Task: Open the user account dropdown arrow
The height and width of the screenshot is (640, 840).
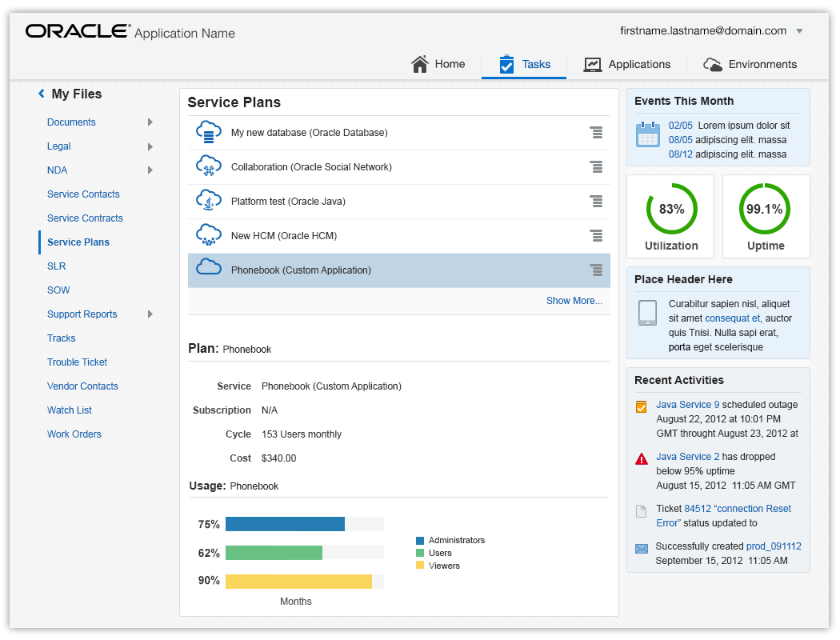Action: [x=799, y=31]
